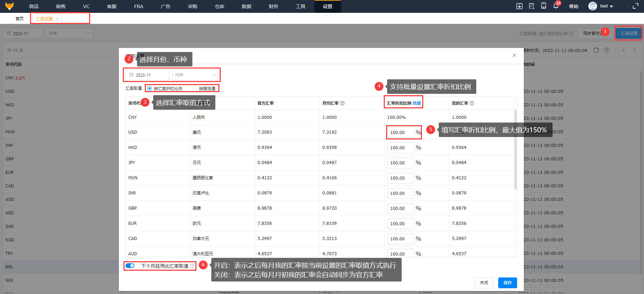Open the 2023-11 month picker in dialog
The height and width of the screenshot is (294, 644).
point(147,75)
